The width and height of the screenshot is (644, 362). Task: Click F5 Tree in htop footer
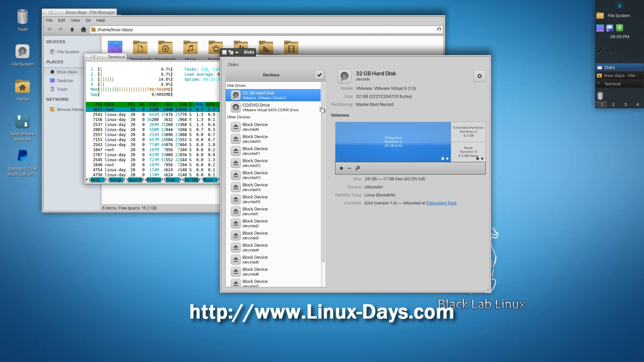point(170,180)
